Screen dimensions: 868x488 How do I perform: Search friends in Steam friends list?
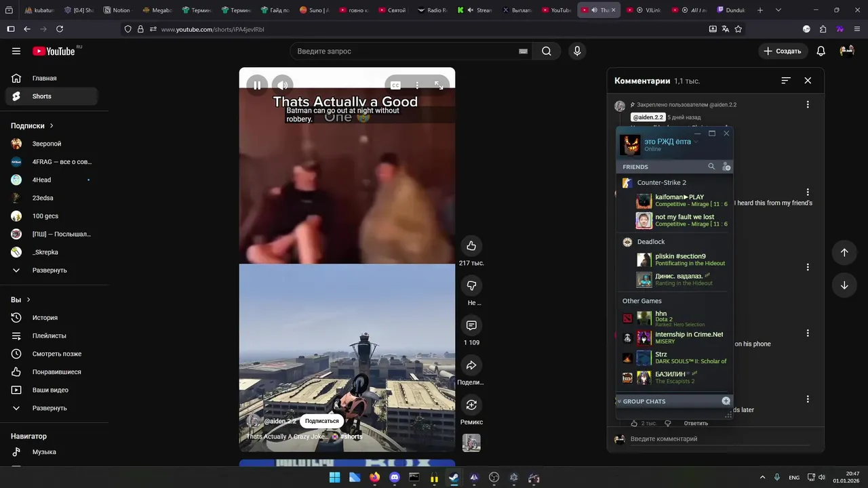tap(711, 167)
